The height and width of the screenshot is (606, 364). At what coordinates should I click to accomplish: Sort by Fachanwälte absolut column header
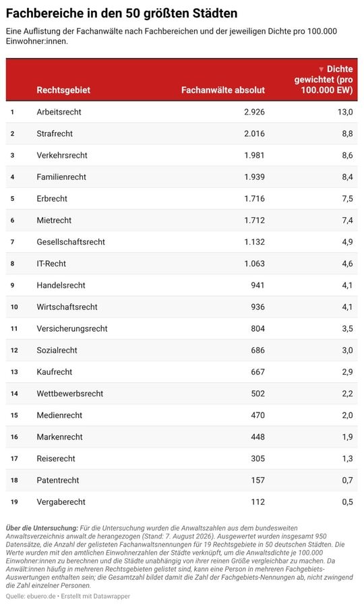point(223,90)
